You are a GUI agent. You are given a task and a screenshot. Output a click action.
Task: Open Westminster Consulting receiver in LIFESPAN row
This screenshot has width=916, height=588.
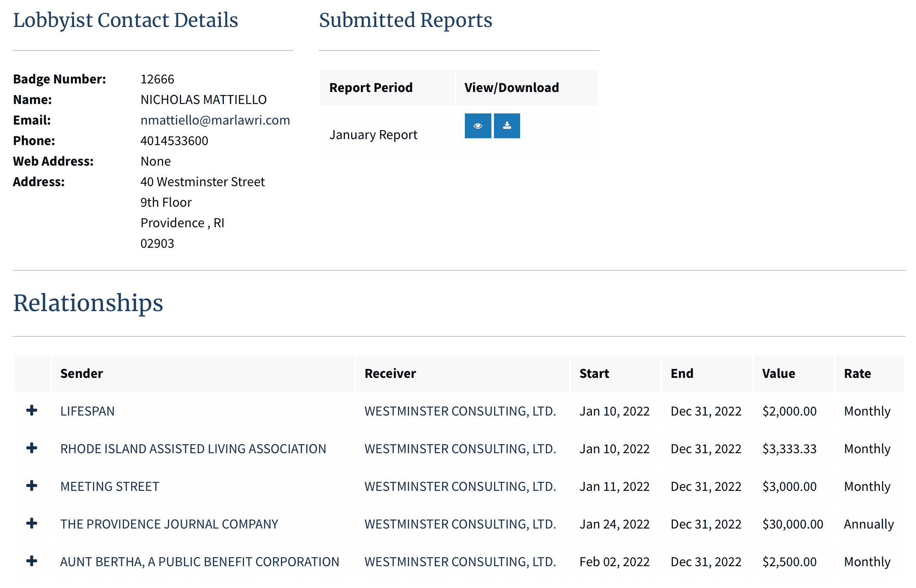pyautogui.click(x=460, y=411)
